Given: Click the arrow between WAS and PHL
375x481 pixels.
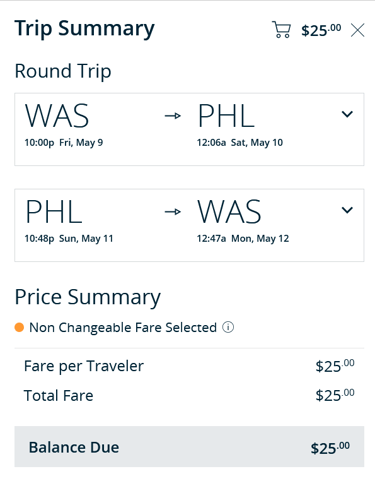Looking at the screenshot, I should pyautogui.click(x=173, y=116).
